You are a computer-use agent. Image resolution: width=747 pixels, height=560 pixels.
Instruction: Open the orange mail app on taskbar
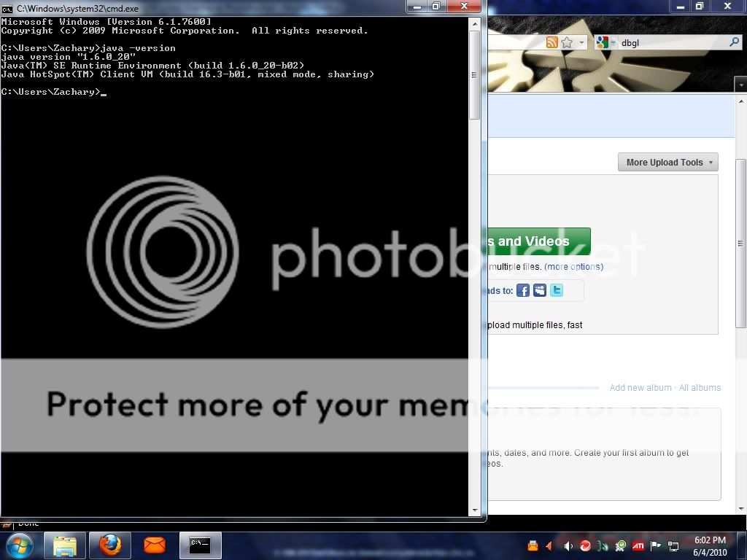[155, 545]
